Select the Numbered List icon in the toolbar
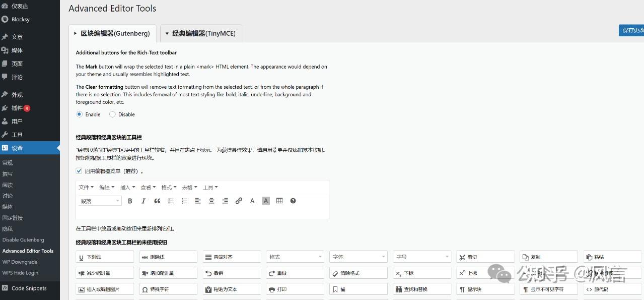 pos(184,201)
